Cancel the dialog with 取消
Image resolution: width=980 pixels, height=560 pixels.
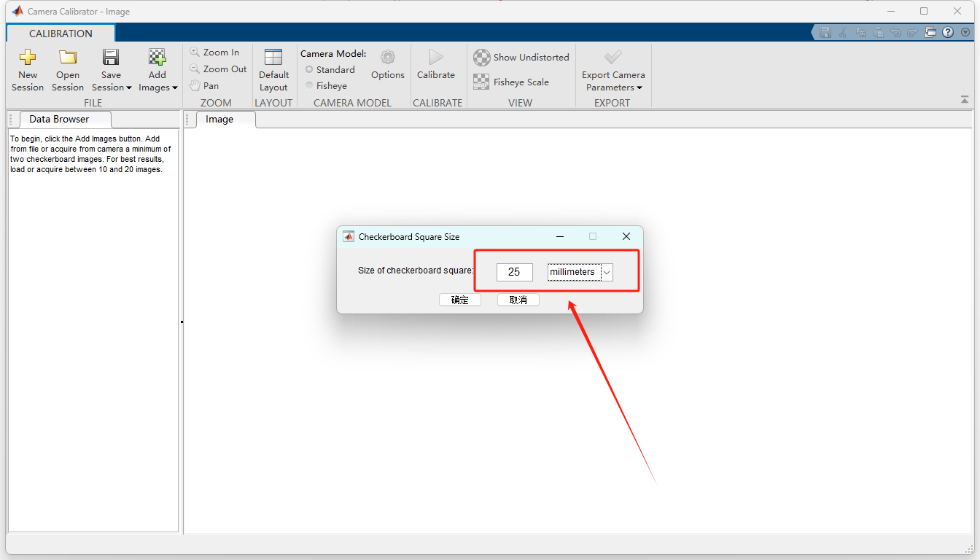(518, 300)
